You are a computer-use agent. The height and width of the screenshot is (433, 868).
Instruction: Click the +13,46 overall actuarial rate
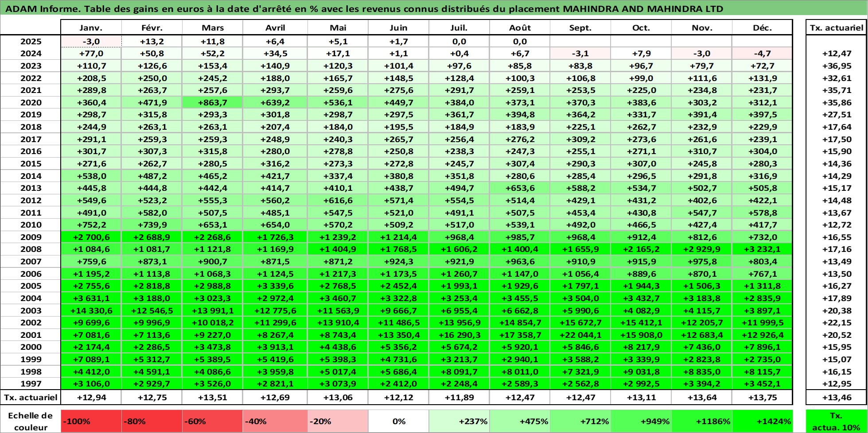(837, 398)
